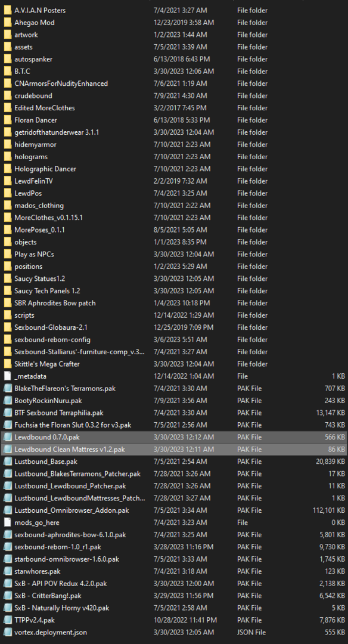Select MoreClothes_v0.1.15.1 folder name

[48, 218]
